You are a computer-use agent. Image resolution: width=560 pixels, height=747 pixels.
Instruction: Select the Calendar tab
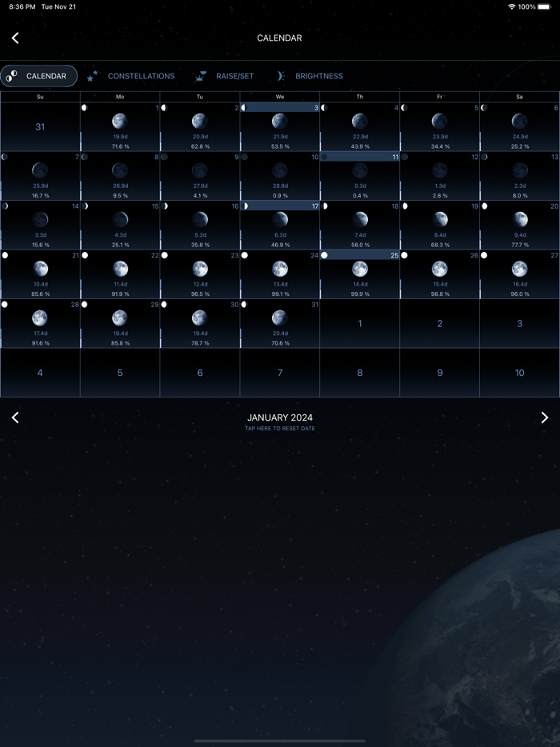(38, 76)
